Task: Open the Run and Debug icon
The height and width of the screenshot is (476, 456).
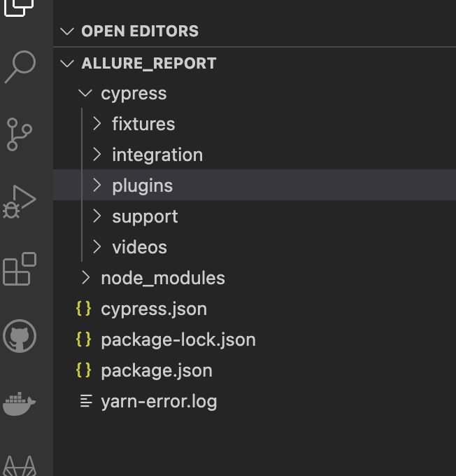Action: (x=20, y=202)
